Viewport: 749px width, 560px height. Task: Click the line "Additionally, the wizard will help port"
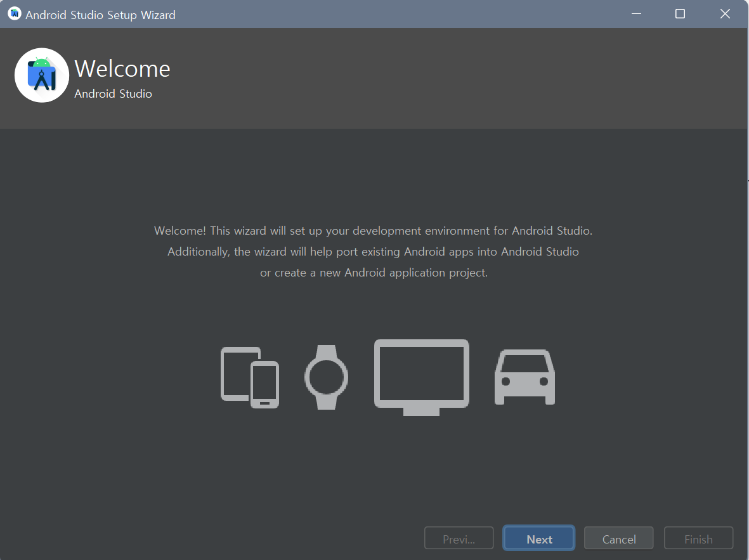(373, 252)
